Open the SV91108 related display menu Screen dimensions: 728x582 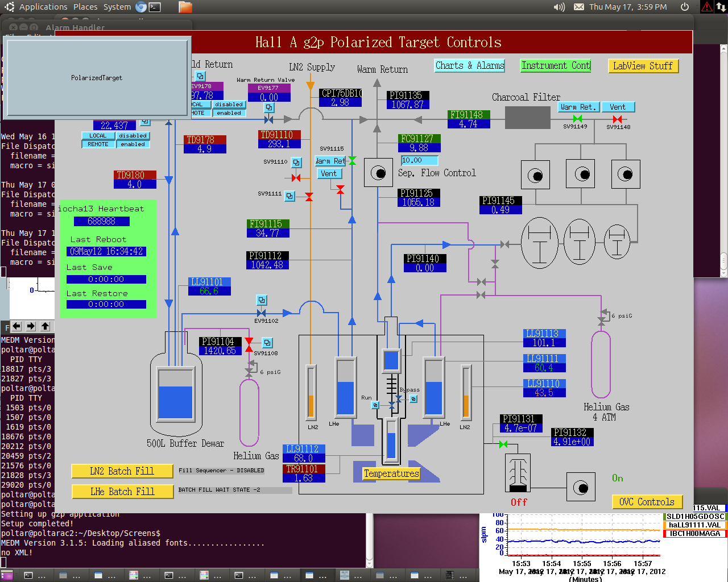(267, 343)
